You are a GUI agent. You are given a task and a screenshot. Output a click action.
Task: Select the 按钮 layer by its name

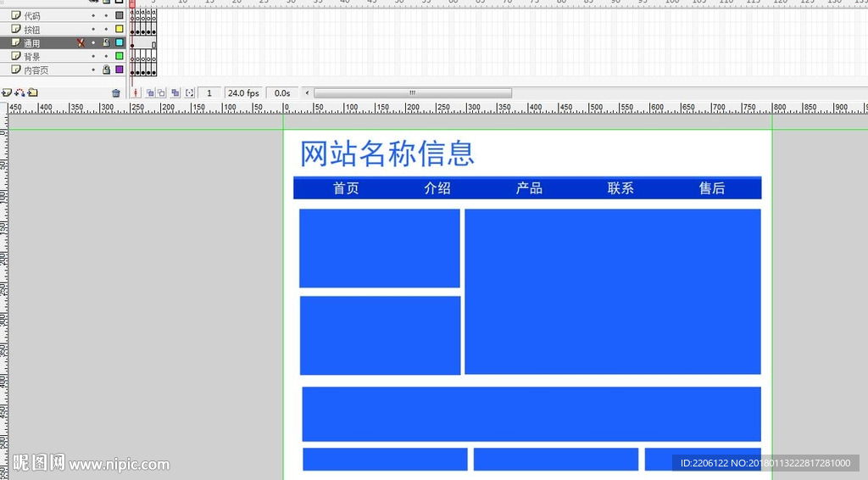pyautogui.click(x=31, y=30)
